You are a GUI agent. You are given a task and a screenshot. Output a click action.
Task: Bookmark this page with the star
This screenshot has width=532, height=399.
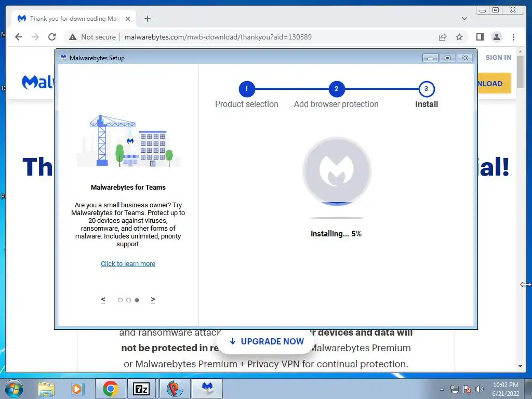click(x=459, y=37)
